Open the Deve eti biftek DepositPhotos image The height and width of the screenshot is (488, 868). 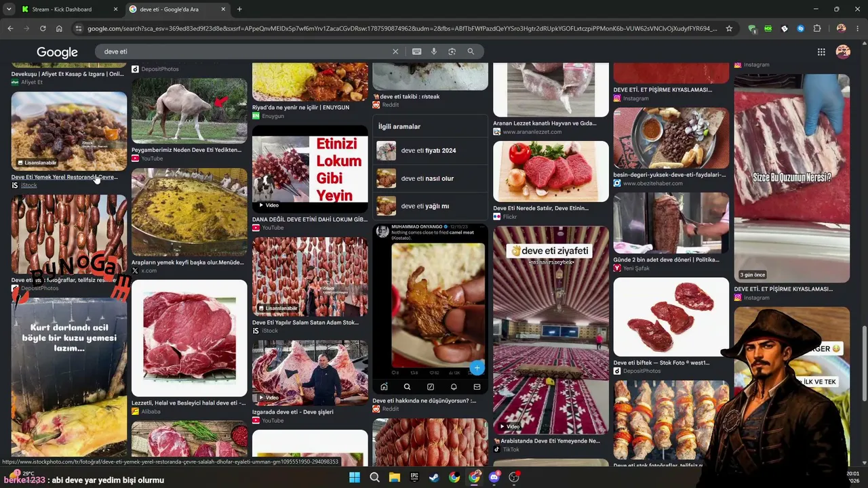(671, 317)
